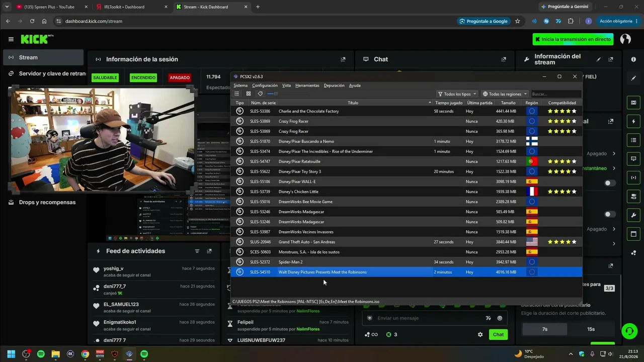The width and height of the screenshot is (644, 362).
Task: Switch PCSX2 to game list view
Action: click(237, 94)
